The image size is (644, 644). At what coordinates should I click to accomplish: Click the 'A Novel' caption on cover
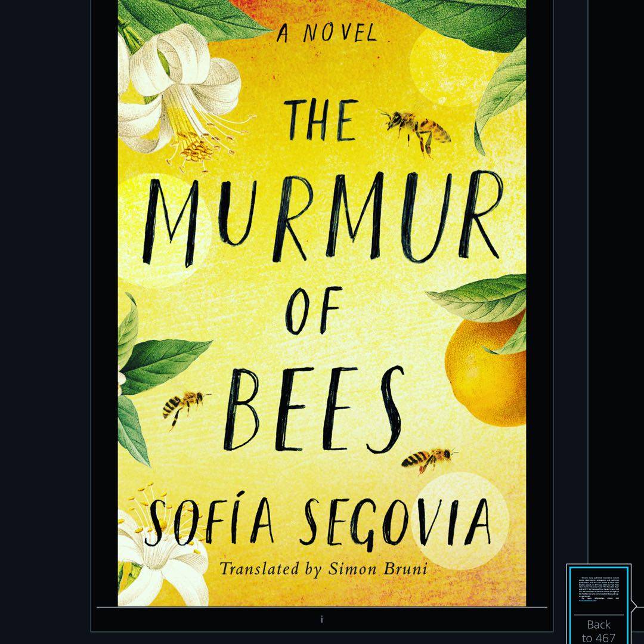point(327,32)
